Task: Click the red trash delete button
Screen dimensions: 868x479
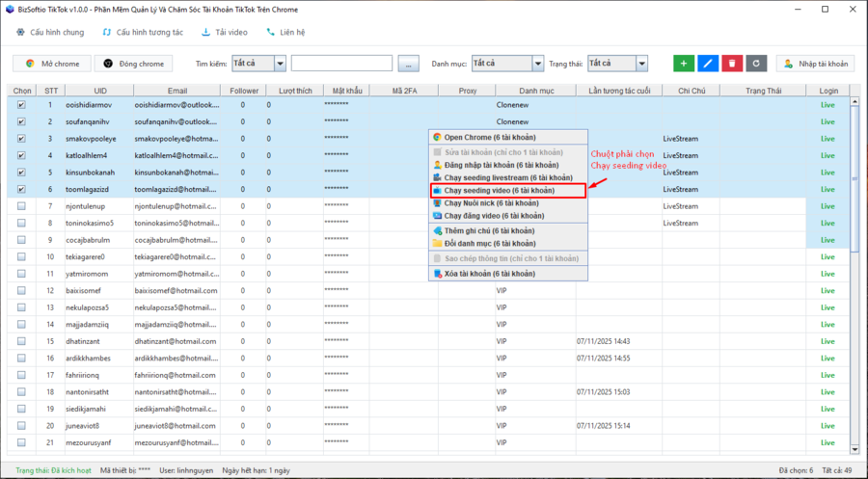Action: [733, 64]
